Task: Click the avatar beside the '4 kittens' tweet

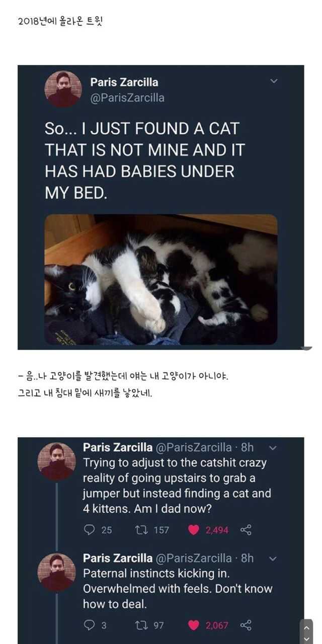Action: click(57, 462)
